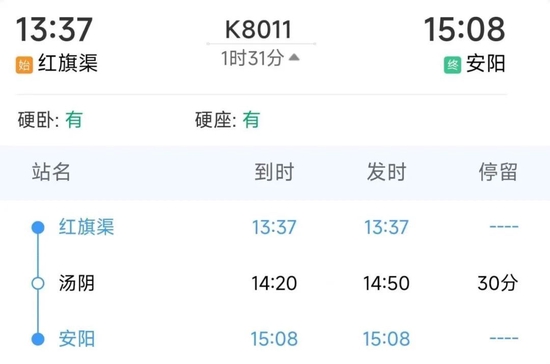Click the 到时 column header
This screenshot has width=550, height=364.
point(274,172)
